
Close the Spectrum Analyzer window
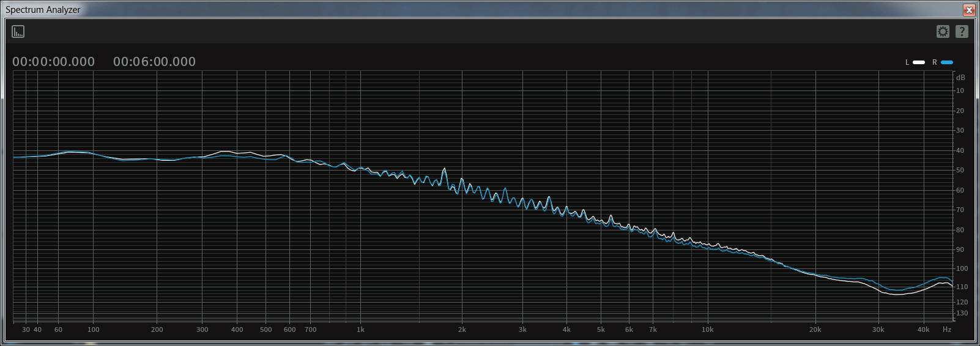(x=968, y=10)
